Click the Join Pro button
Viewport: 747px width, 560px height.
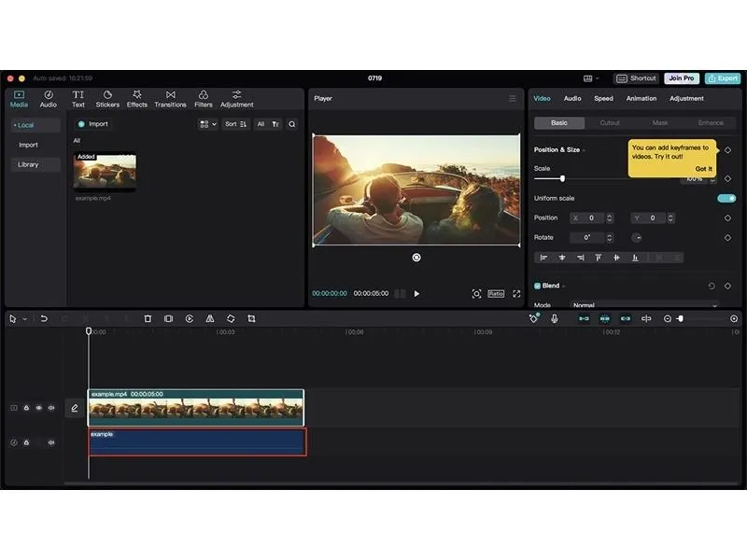coord(682,78)
